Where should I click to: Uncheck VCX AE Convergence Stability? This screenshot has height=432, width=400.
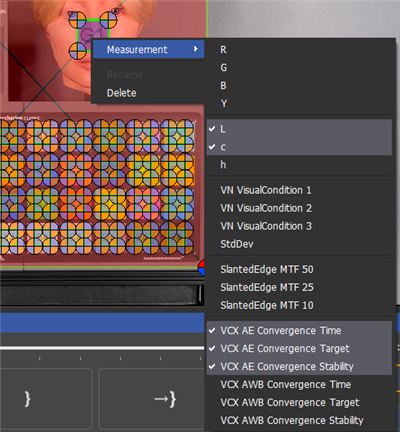(x=299, y=367)
